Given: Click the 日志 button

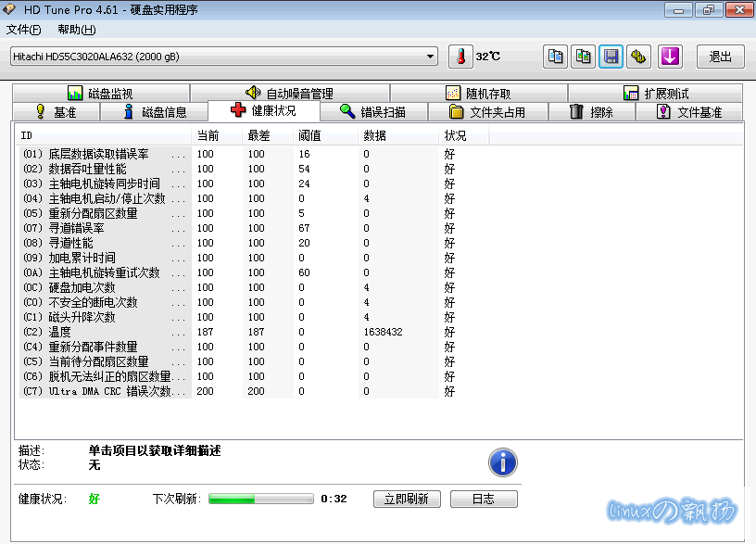Looking at the screenshot, I should coord(483,499).
